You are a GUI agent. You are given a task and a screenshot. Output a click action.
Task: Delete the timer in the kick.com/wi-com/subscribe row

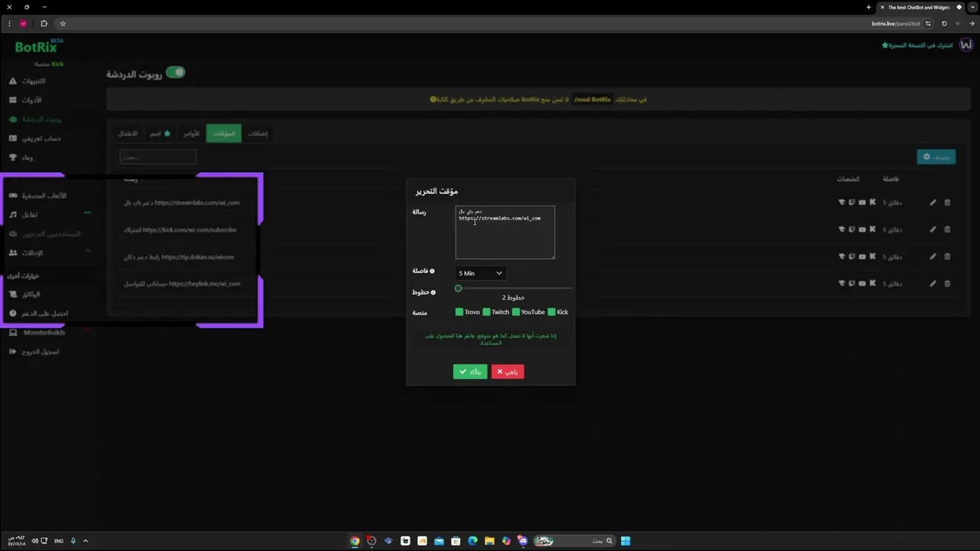click(947, 230)
